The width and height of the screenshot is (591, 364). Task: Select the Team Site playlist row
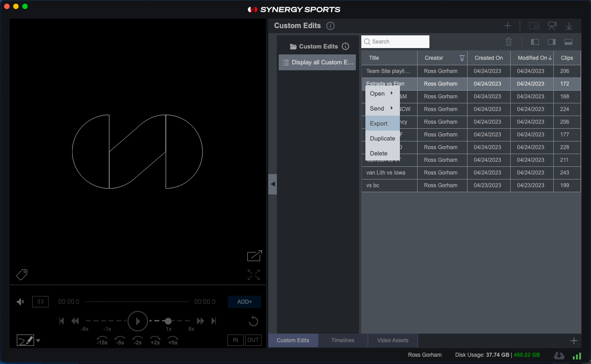point(471,71)
